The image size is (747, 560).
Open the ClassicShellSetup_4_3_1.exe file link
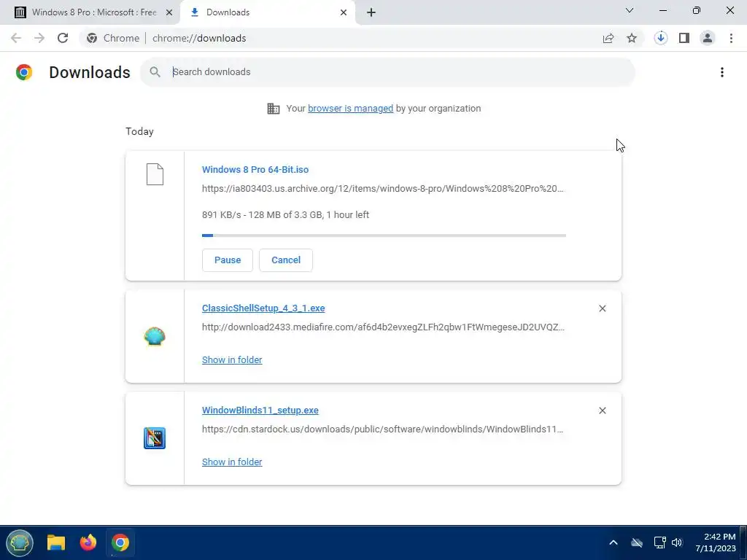263,308
